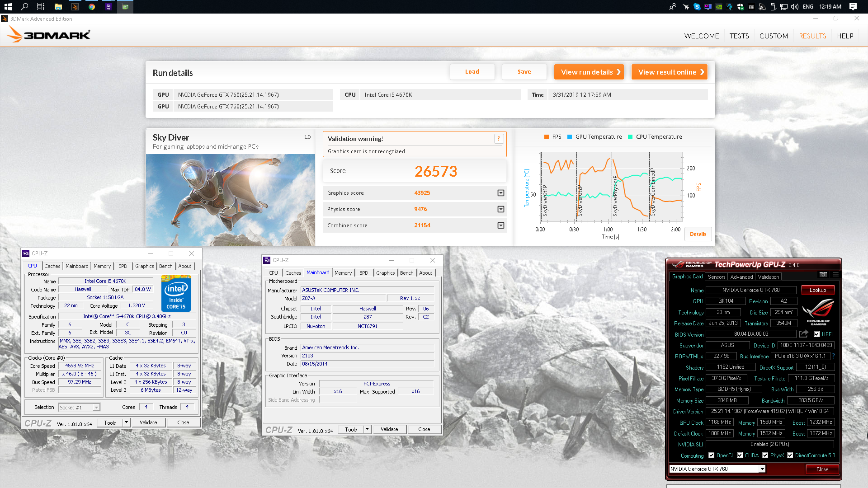Open the Tools dropdown arrow in left CPU-Z
Screen dimensions: 868x488
coord(126,422)
